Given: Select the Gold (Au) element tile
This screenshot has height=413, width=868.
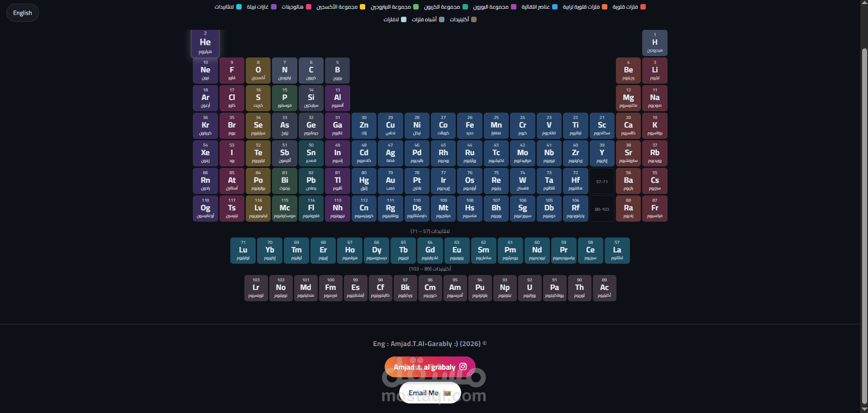Looking at the screenshot, I should click(390, 181).
